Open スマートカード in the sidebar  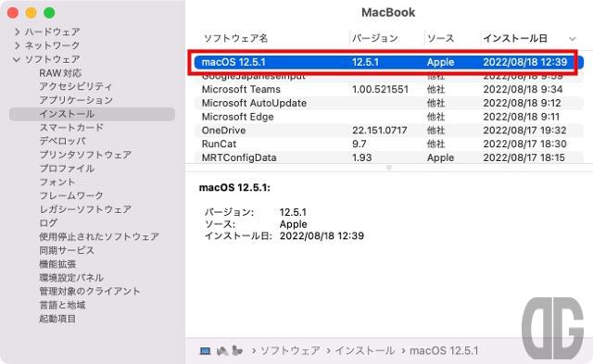pos(71,128)
